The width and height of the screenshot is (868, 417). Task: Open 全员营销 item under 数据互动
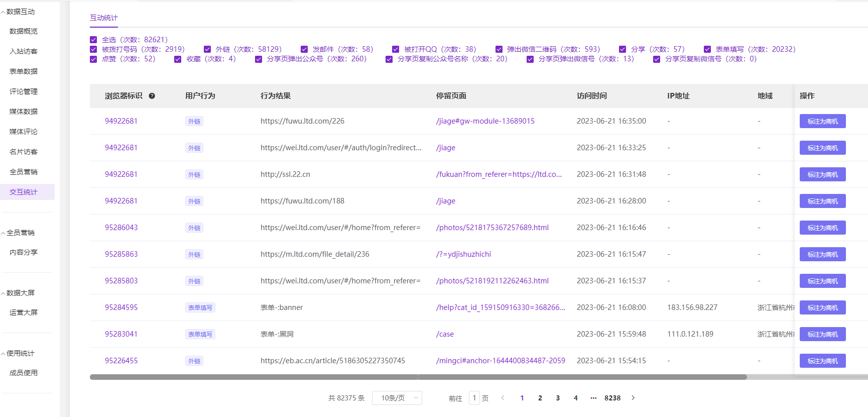pyautogui.click(x=24, y=172)
